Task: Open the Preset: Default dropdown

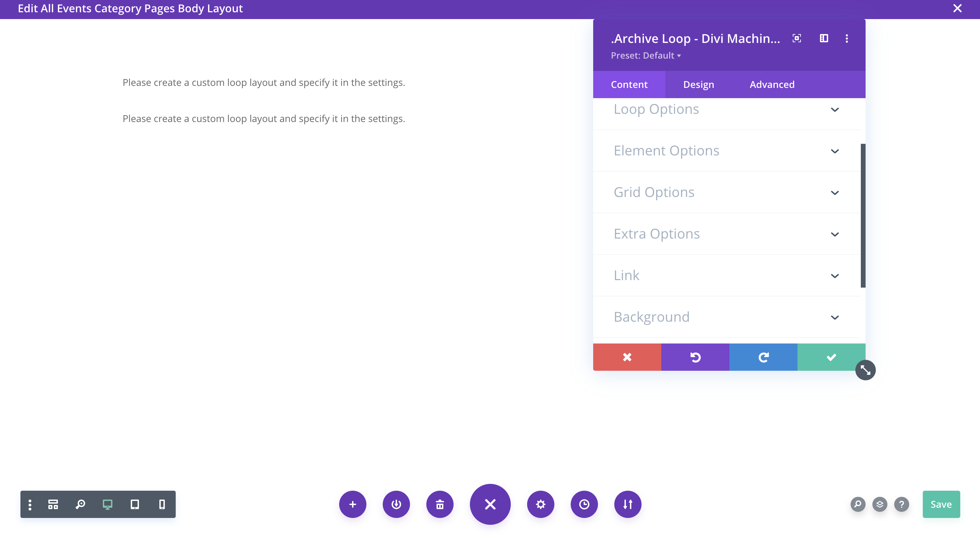Action: [x=646, y=56]
